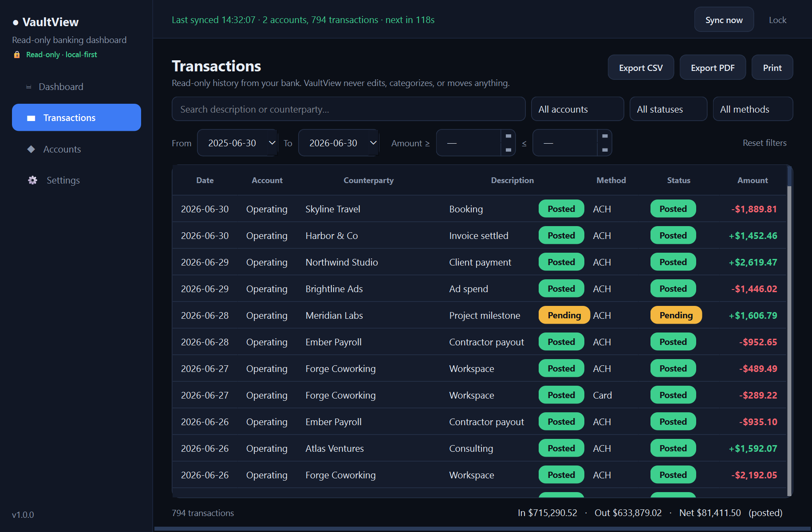The height and width of the screenshot is (532, 812).
Task: Decrease the maximum amount with stepper down
Action: (605, 150)
